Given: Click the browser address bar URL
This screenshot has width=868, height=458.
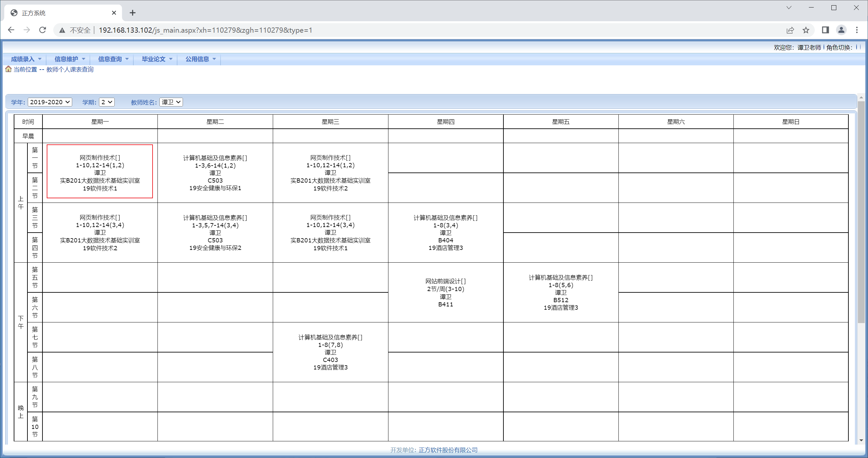Looking at the screenshot, I should 205,30.
